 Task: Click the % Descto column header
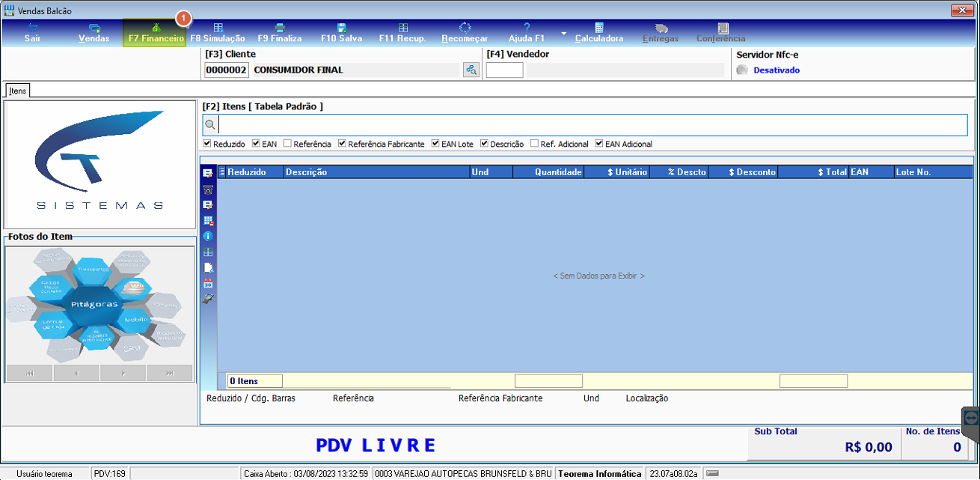pos(679,172)
